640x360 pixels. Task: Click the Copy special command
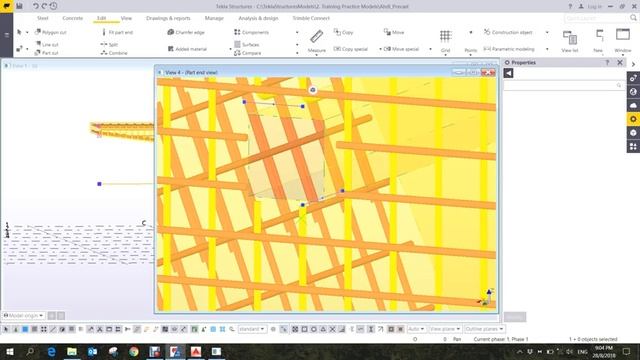[351, 49]
